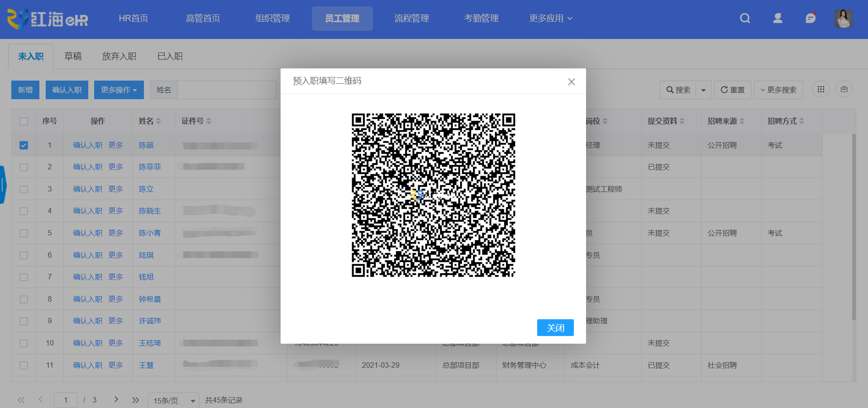Open the user profile icon in header
This screenshot has width=868, height=408.
click(x=778, y=18)
